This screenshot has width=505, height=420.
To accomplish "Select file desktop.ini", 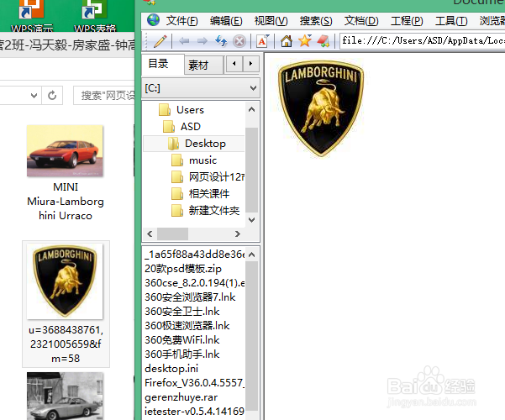I will pos(171,369).
